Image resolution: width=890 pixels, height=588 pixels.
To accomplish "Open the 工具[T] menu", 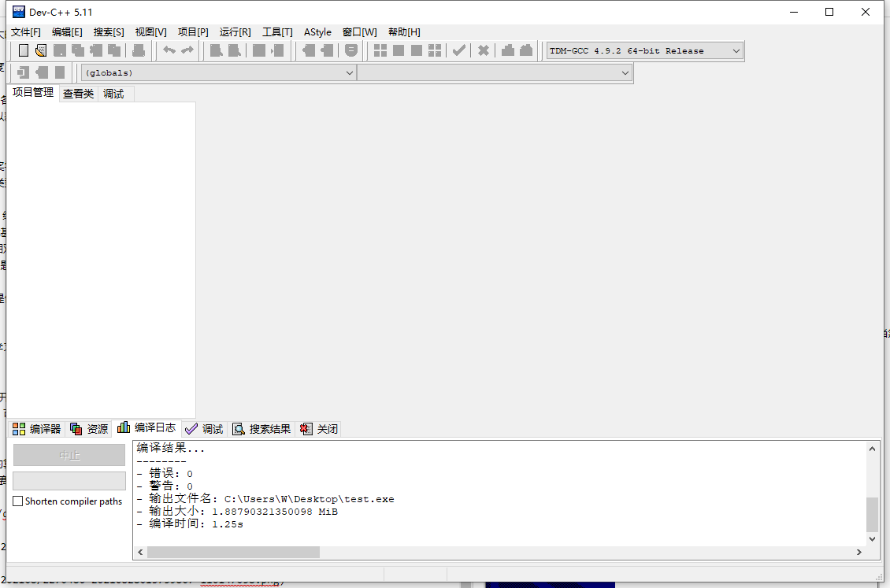I will [x=277, y=32].
